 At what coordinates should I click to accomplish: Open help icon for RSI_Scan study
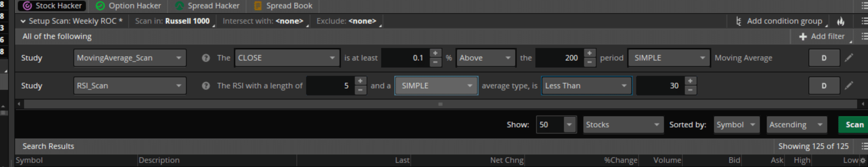[x=206, y=86]
